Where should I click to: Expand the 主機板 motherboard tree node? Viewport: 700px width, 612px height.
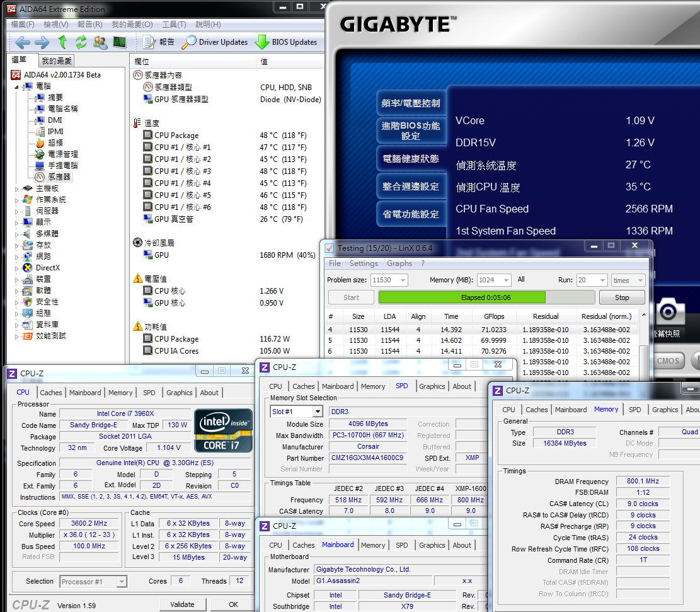click(x=17, y=189)
